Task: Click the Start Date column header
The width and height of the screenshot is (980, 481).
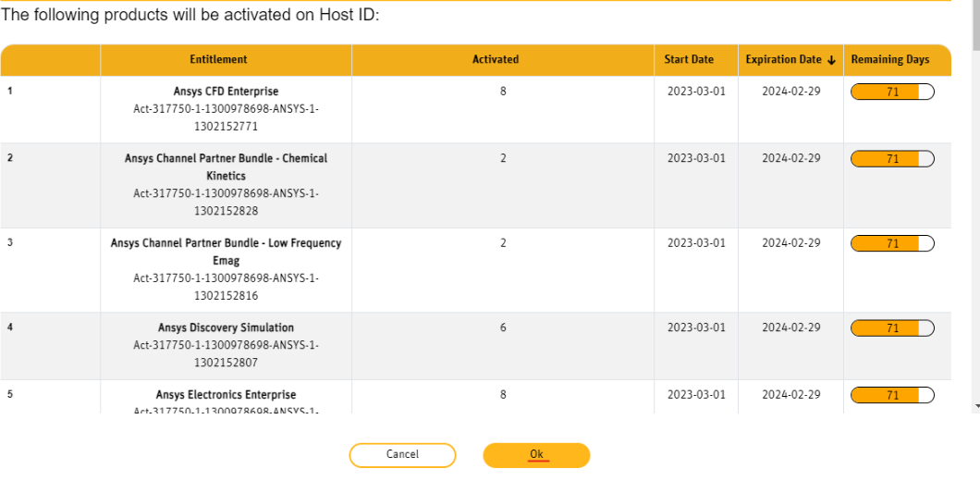Action: [x=689, y=59]
